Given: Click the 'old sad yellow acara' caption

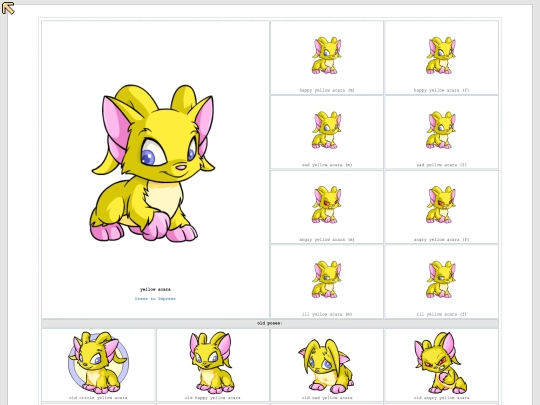Looking at the screenshot, I should (327, 398).
